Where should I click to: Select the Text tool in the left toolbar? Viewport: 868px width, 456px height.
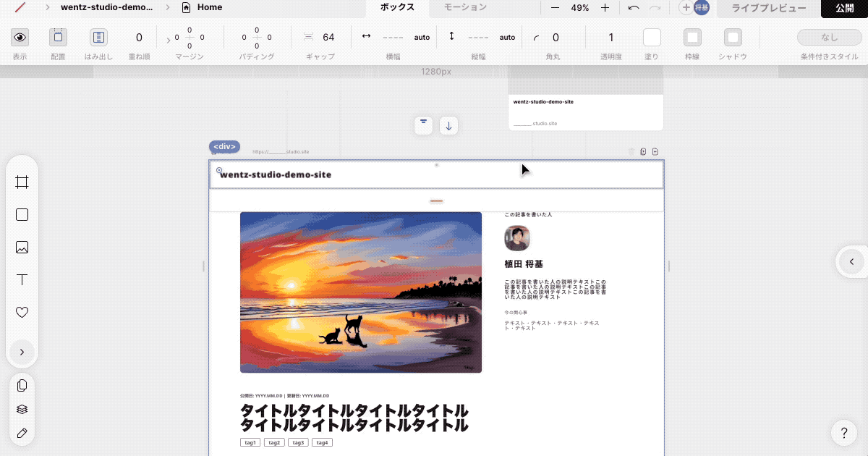[x=22, y=279]
